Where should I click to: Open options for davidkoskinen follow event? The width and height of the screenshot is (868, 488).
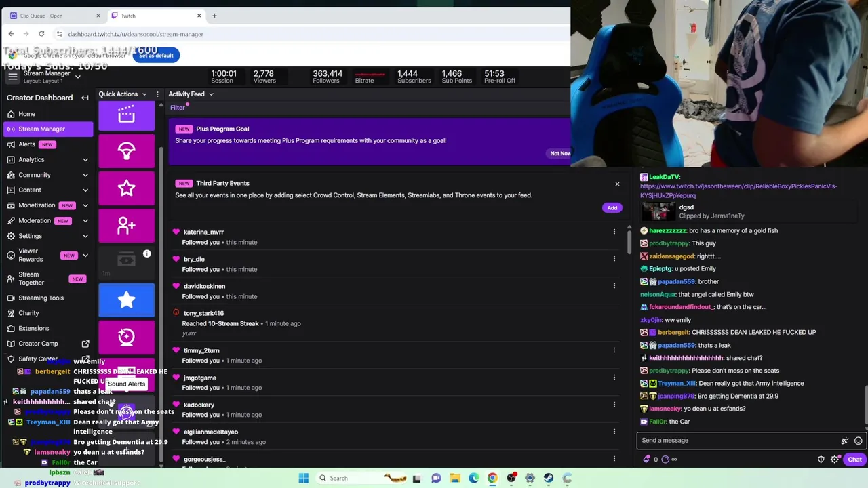[614, 286]
